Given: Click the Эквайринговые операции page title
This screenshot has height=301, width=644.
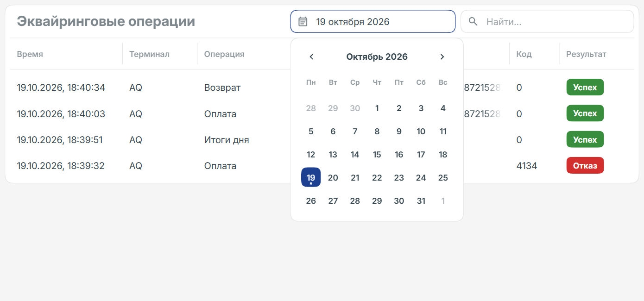Looking at the screenshot, I should (106, 21).
